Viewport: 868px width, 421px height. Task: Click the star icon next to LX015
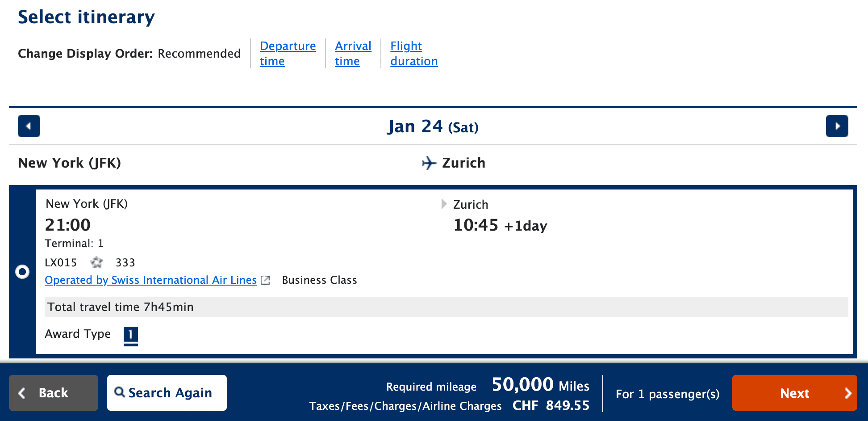[96, 262]
